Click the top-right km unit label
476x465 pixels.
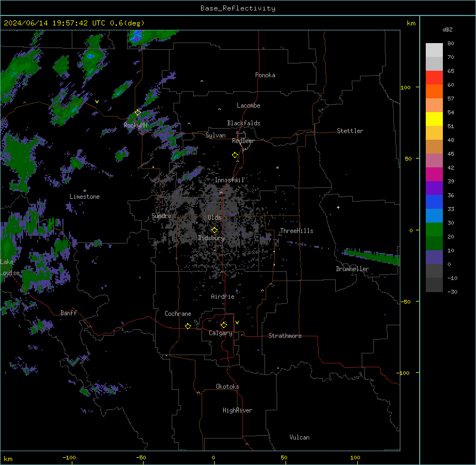pyautogui.click(x=411, y=23)
